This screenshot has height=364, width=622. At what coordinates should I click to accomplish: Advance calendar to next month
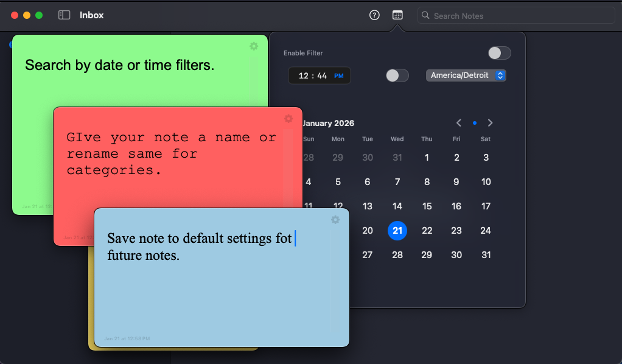click(x=490, y=122)
